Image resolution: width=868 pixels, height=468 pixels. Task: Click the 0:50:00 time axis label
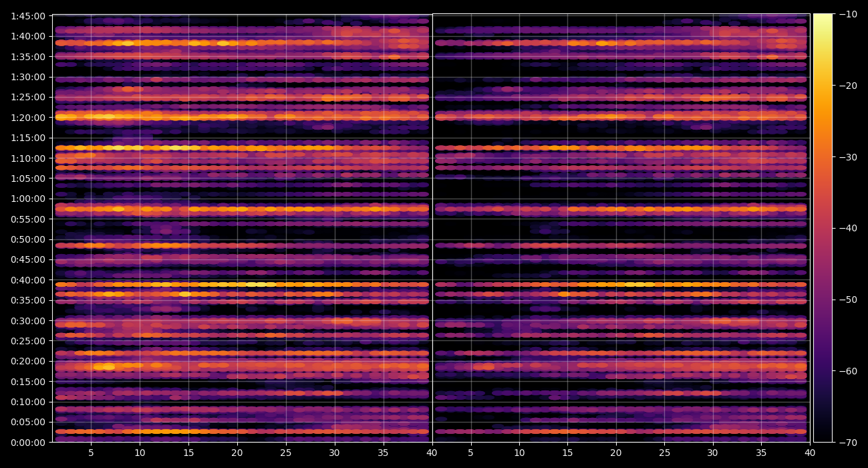pos(28,239)
